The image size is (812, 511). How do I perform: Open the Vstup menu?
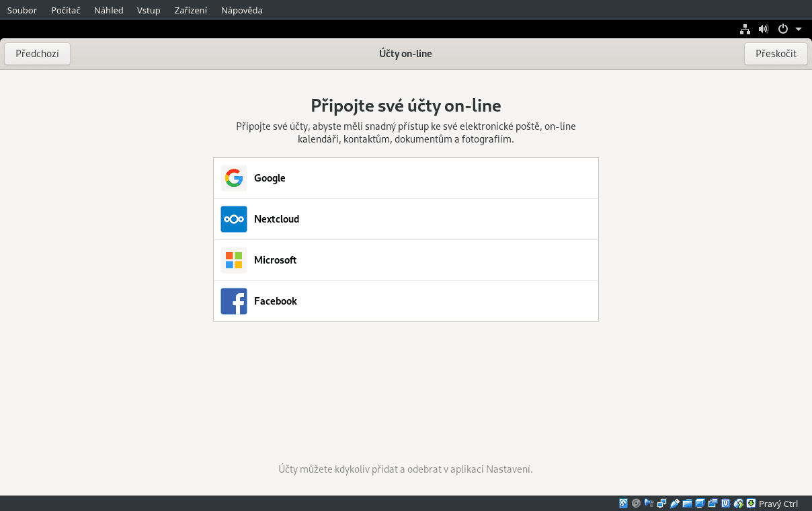pos(149,10)
